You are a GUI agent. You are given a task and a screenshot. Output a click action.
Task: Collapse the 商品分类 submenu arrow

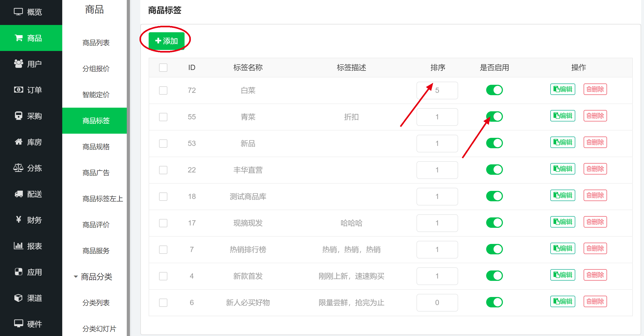76,277
